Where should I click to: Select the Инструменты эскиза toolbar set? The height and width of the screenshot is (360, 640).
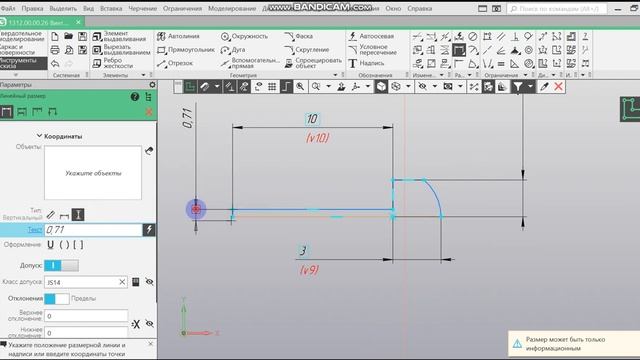coord(22,63)
